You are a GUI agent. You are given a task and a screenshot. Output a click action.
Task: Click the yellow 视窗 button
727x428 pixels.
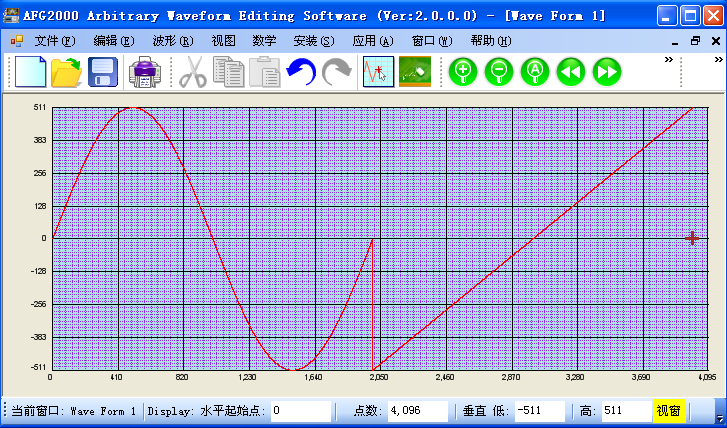click(669, 411)
